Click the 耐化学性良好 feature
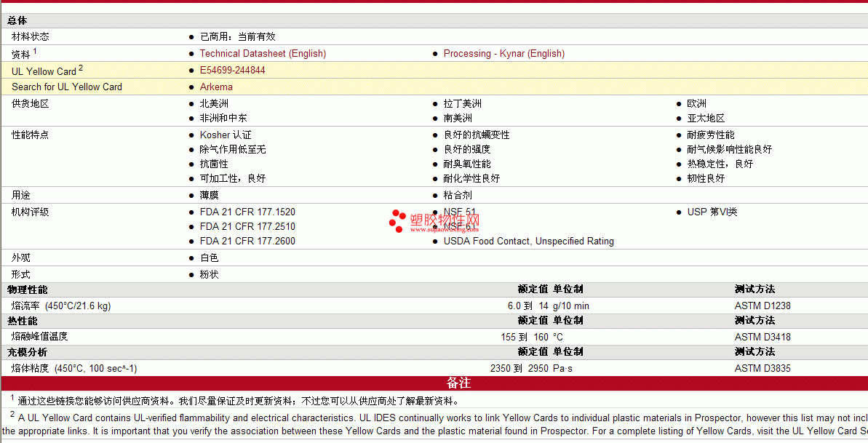 pyautogui.click(x=471, y=178)
